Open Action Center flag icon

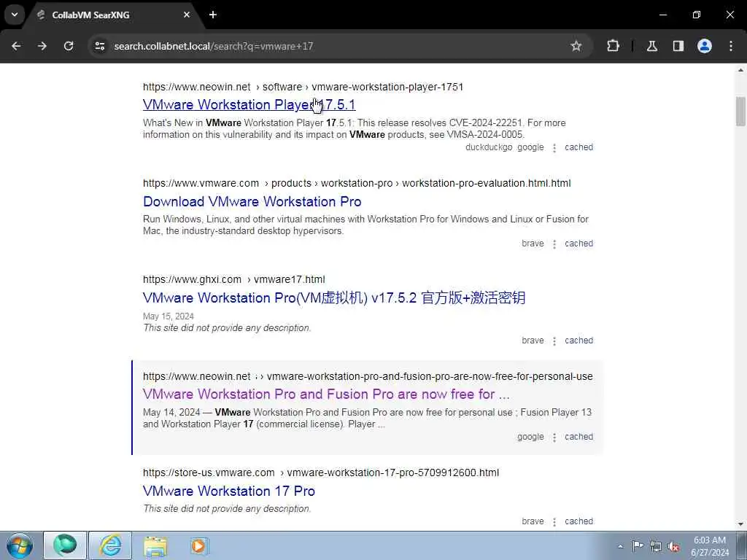coord(638,545)
